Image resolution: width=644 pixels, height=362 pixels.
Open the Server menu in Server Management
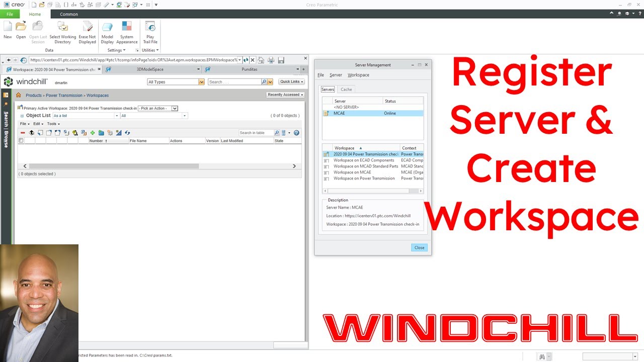tap(336, 75)
